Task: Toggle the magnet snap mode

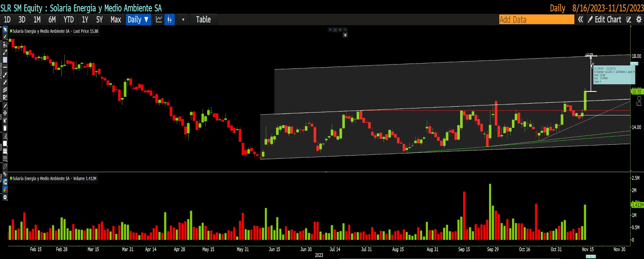Action: pos(5,182)
